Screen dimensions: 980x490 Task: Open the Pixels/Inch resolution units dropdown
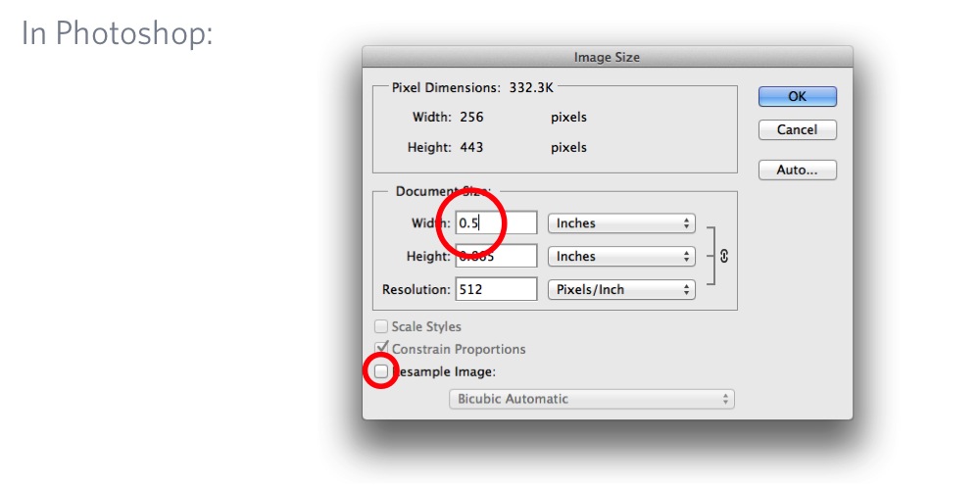622,289
